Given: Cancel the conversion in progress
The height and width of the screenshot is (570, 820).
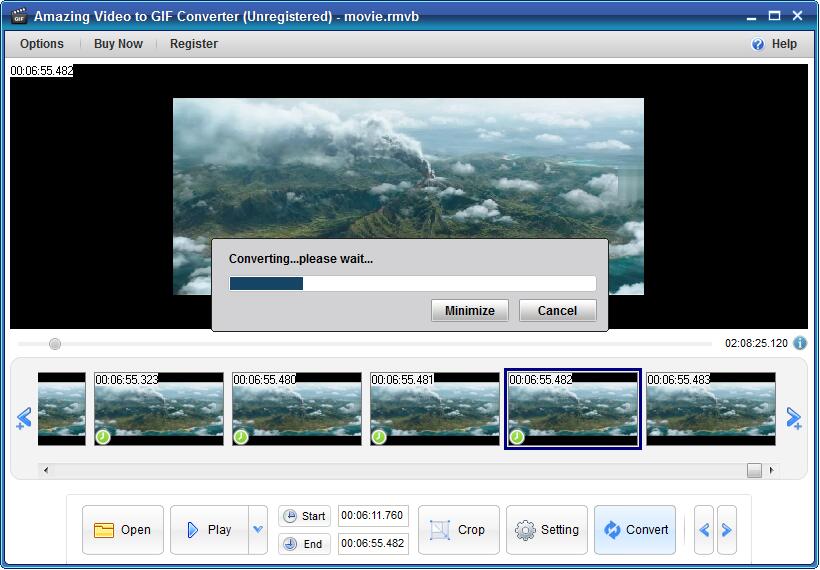Looking at the screenshot, I should (557, 311).
